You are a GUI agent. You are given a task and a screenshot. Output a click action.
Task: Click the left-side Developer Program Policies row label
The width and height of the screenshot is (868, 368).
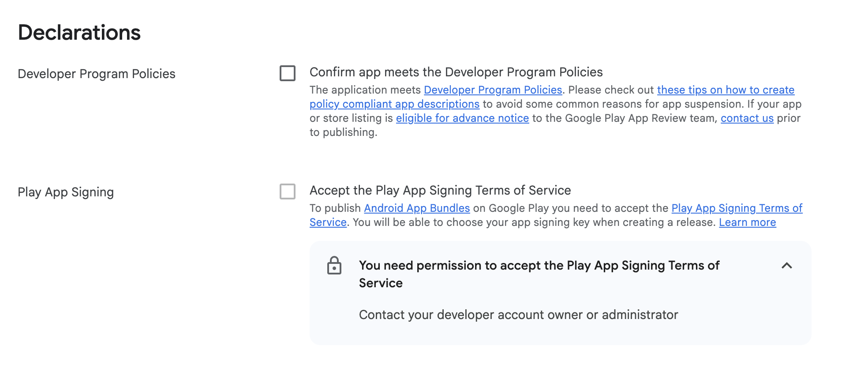coord(97,74)
